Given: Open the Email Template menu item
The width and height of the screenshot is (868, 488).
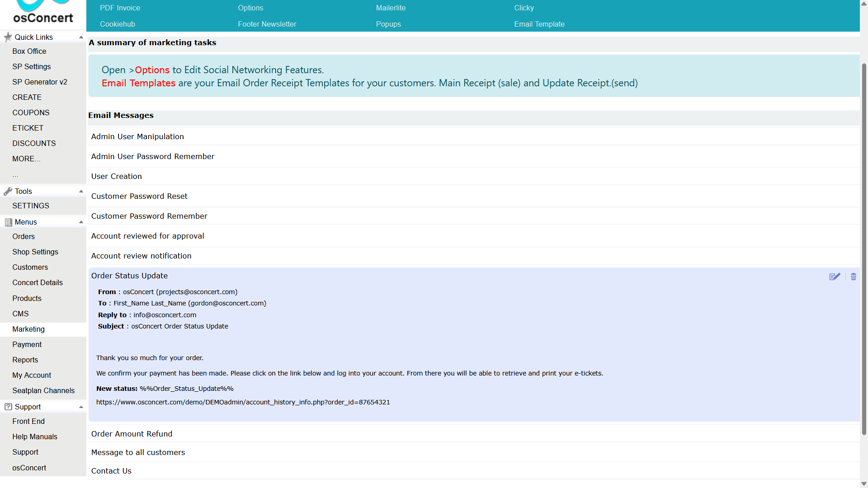Looking at the screenshot, I should coord(539,24).
